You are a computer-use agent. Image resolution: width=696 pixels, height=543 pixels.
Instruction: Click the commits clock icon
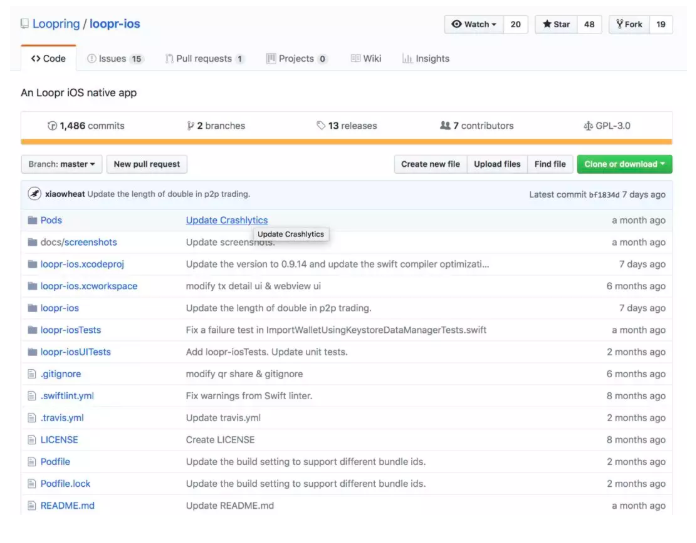(52, 126)
